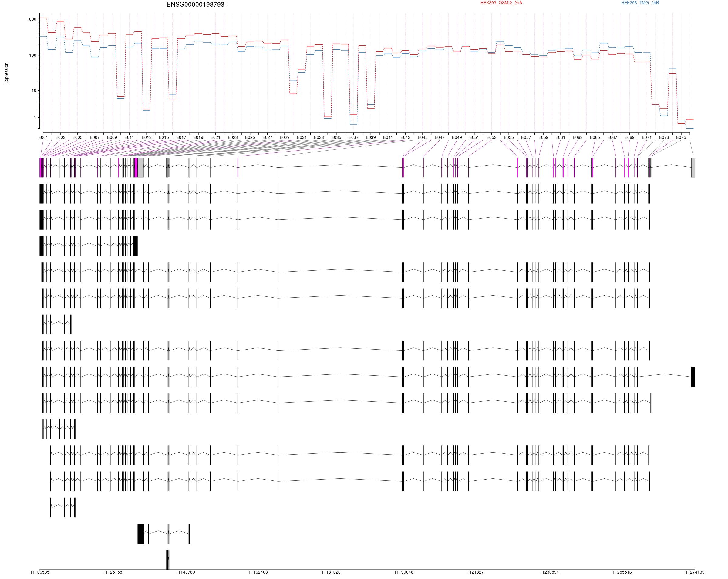Click the black terminal exon of extended transcript
Screen dimensions: 728x579
tap(693, 377)
